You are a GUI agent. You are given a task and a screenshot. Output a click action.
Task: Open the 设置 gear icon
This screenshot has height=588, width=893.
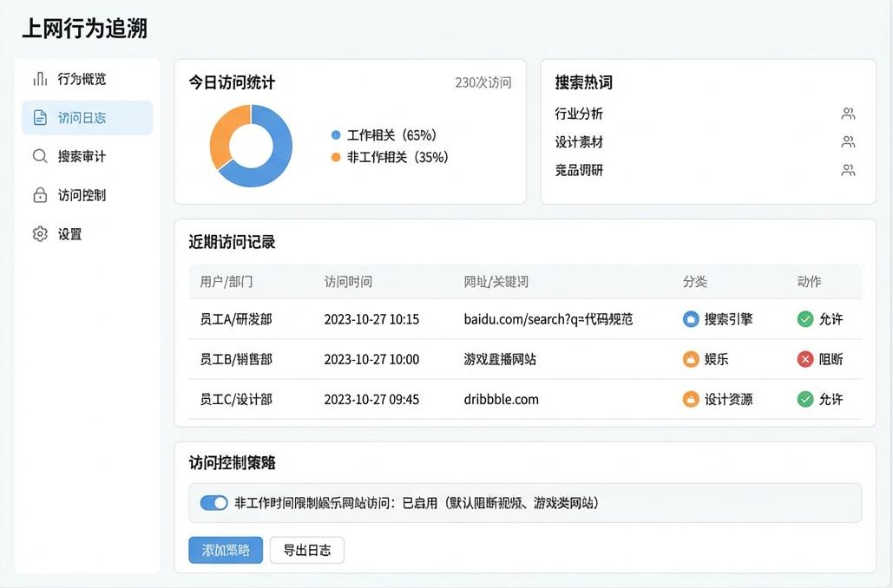tap(38, 233)
